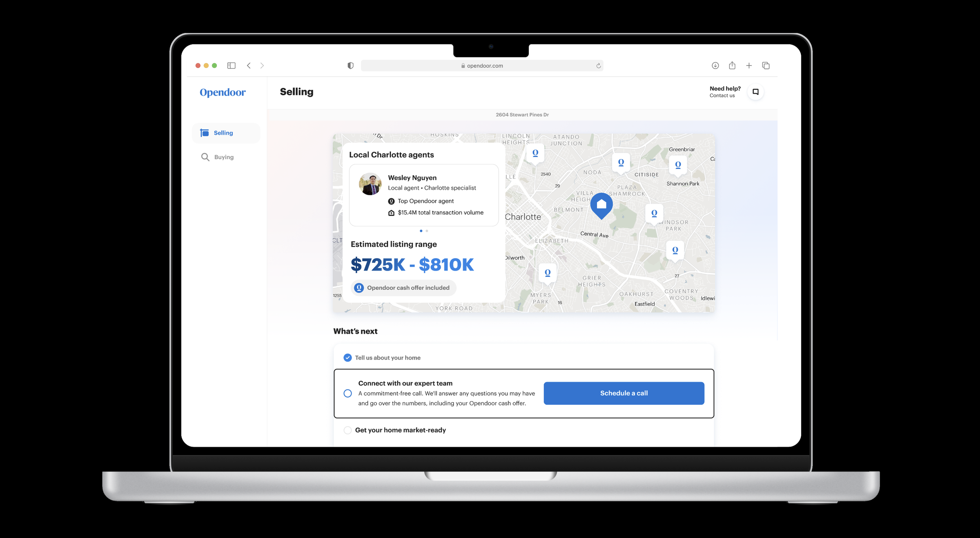Open a new tab with plus icon
Viewport: 980px width, 538px height.
(749, 65)
